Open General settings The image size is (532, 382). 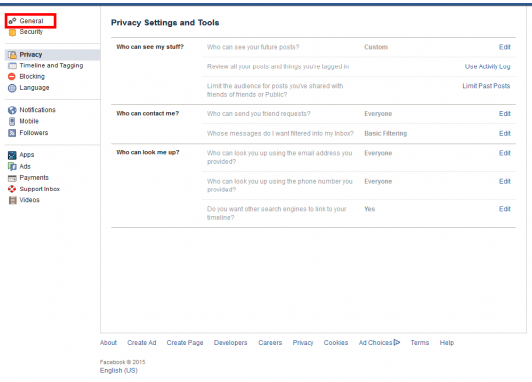31,21
